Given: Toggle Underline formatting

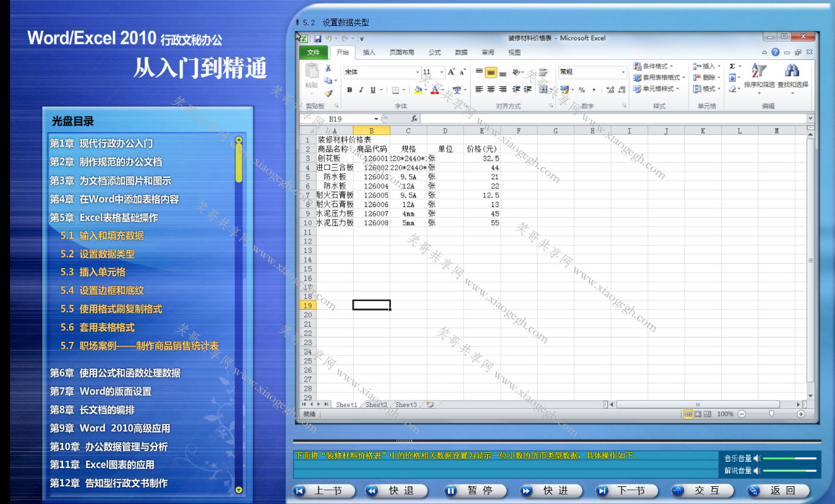Looking at the screenshot, I should [373, 90].
